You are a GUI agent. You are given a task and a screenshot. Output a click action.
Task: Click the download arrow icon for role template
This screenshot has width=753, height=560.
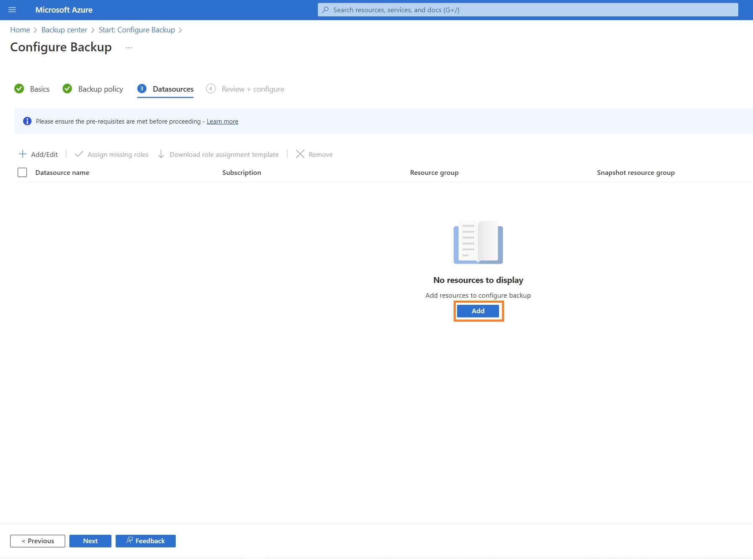point(161,154)
